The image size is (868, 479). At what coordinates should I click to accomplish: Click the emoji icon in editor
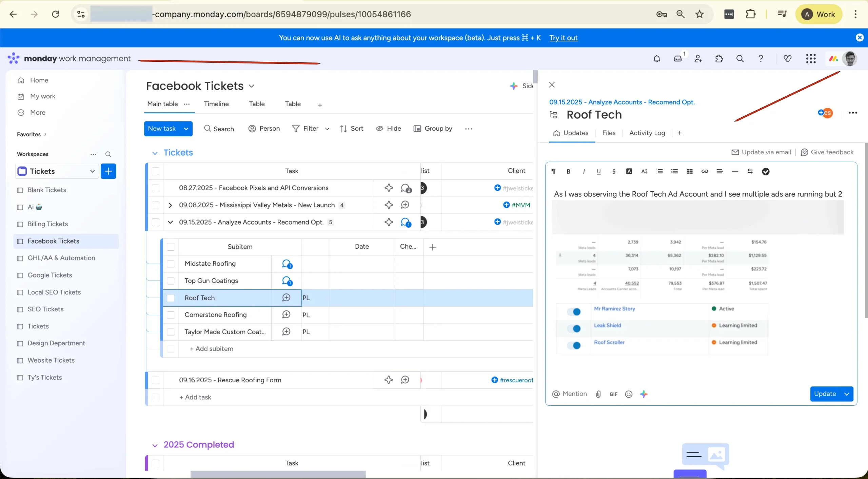click(629, 394)
